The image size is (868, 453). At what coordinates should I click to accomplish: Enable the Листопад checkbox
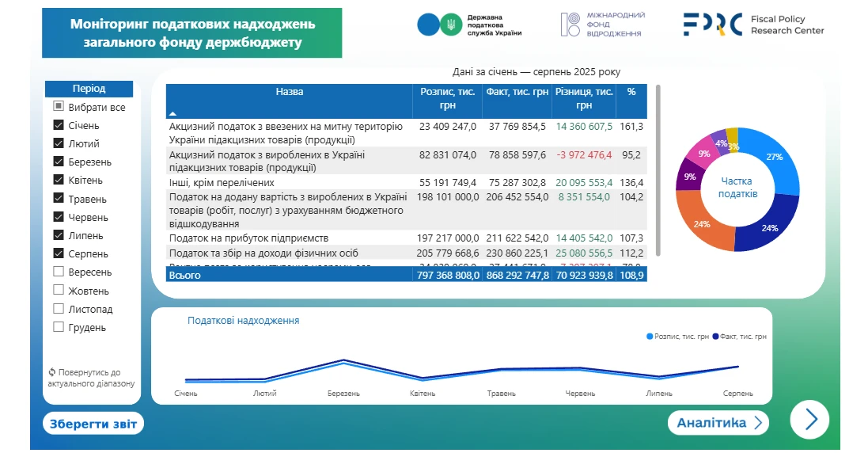[x=58, y=308]
